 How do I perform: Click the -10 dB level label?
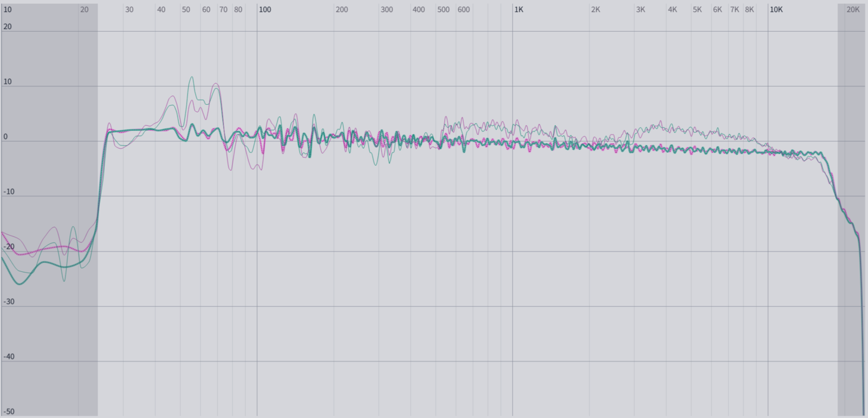click(9, 192)
